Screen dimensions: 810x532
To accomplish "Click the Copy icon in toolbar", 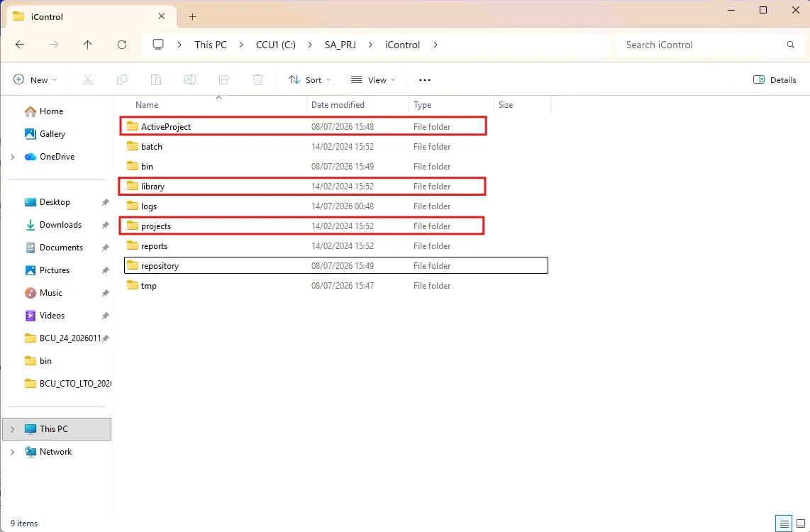I will point(122,79).
